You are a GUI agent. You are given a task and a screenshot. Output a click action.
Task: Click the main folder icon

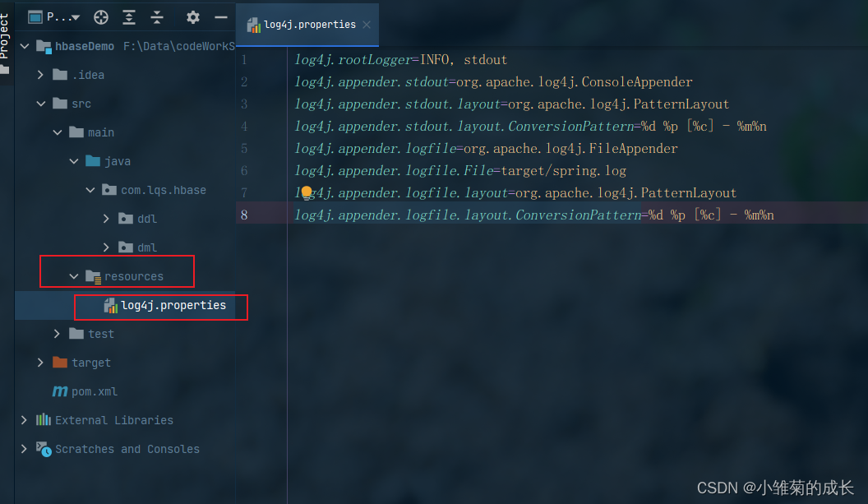76,132
